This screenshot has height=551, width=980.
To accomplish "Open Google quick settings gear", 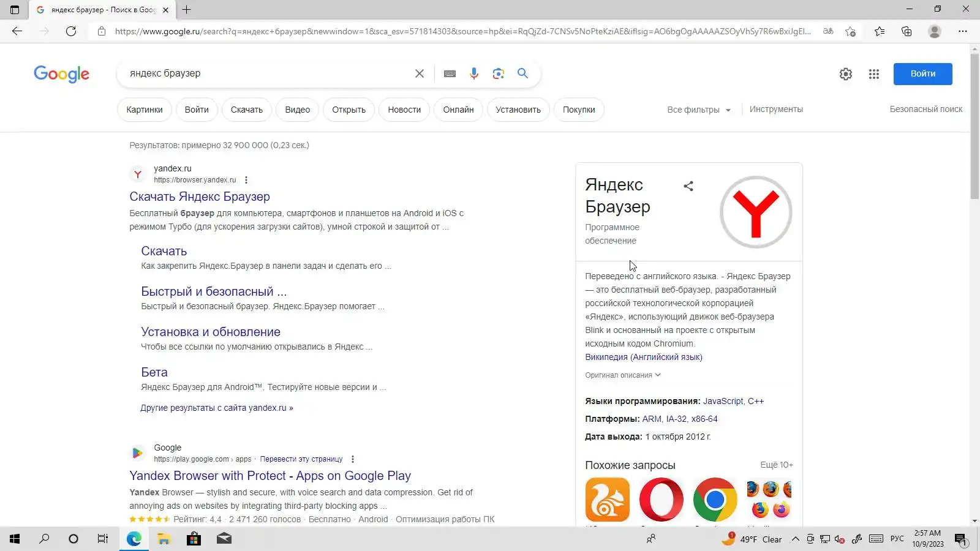I will (x=846, y=74).
